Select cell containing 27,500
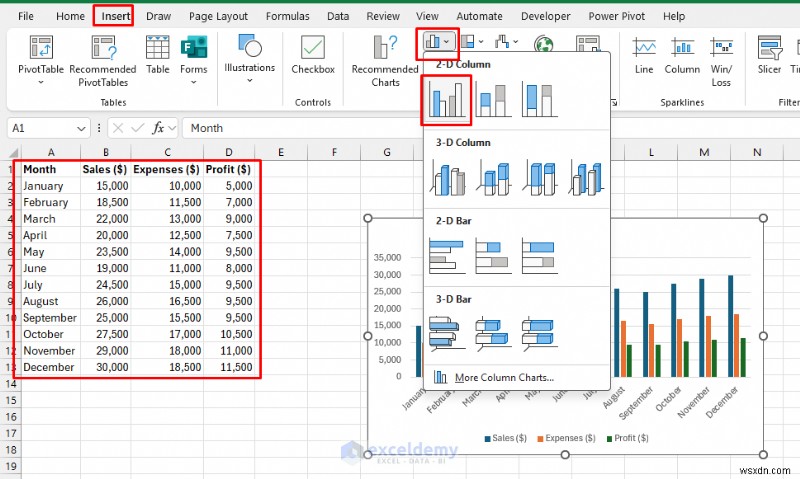The height and width of the screenshot is (479, 800). pos(106,334)
